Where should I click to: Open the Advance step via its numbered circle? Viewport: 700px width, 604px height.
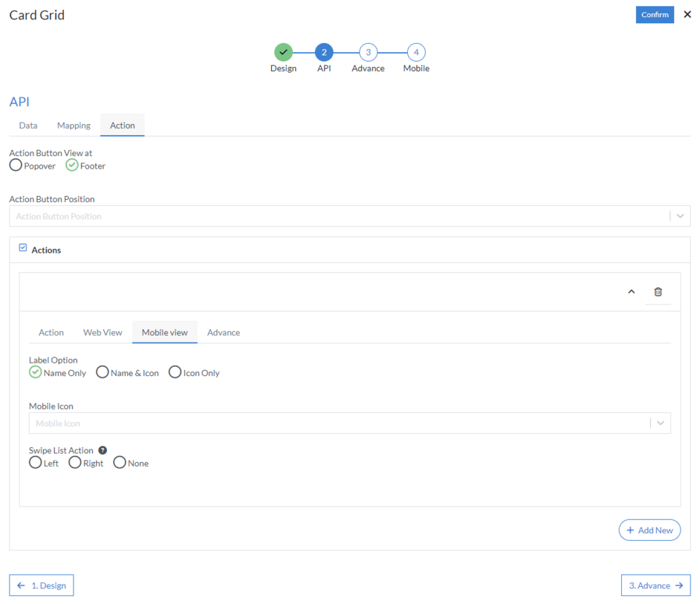[368, 53]
